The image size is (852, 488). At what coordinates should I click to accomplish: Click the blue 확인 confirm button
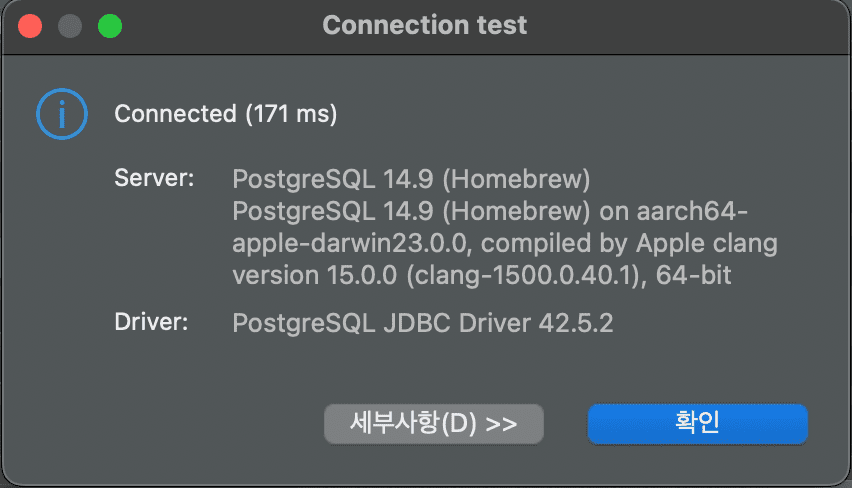(697, 423)
